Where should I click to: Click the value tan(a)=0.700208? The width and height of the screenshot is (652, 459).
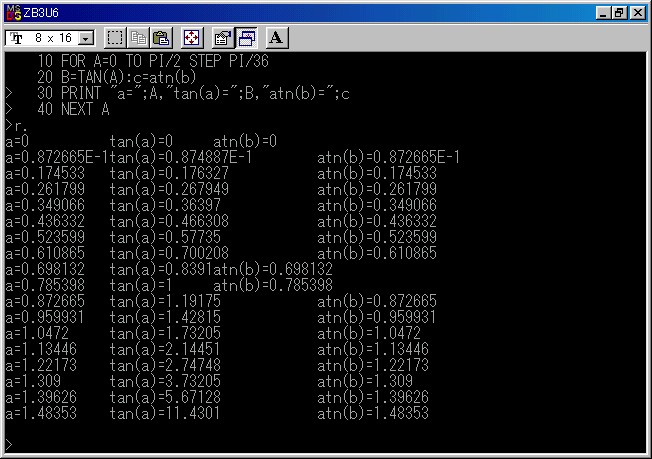pos(169,253)
